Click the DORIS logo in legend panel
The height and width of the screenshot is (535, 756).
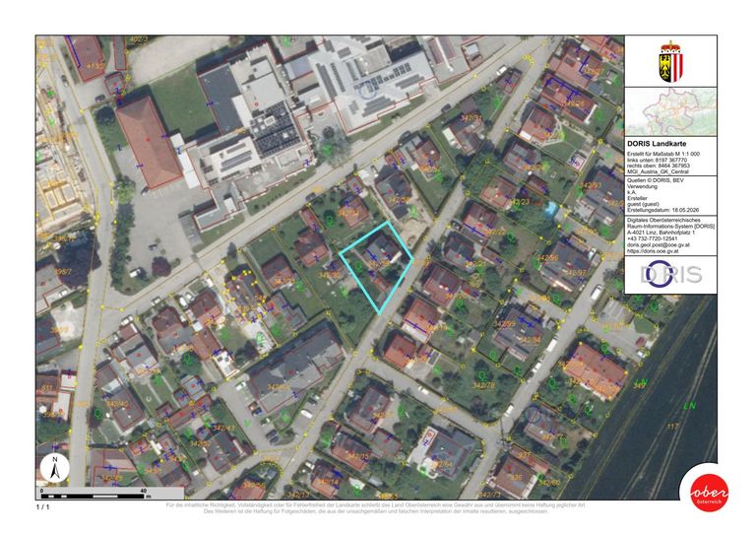coord(670,275)
